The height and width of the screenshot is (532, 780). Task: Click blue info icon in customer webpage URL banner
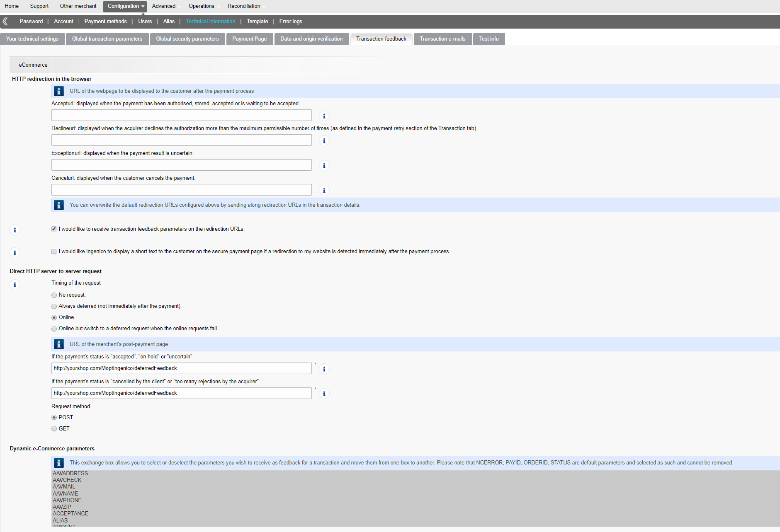[x=59, y=91]
